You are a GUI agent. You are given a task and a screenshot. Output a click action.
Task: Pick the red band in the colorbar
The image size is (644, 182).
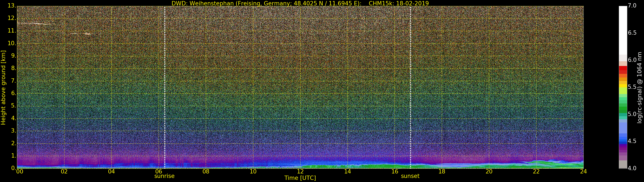pyautogui.click(x=623, y=70)
